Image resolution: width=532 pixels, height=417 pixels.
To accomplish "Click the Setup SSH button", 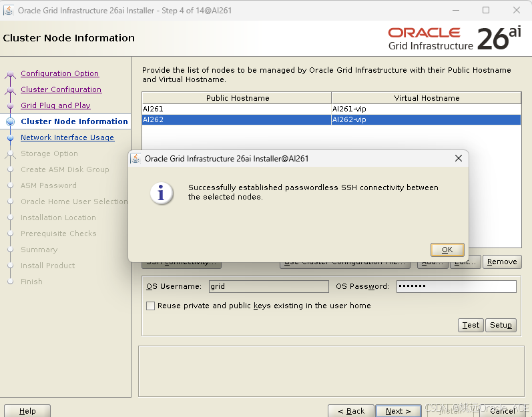I will (501, 325).
